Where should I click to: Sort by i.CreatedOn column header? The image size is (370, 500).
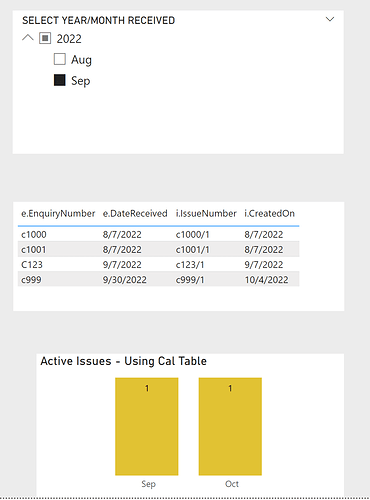[x=269, y=213]
